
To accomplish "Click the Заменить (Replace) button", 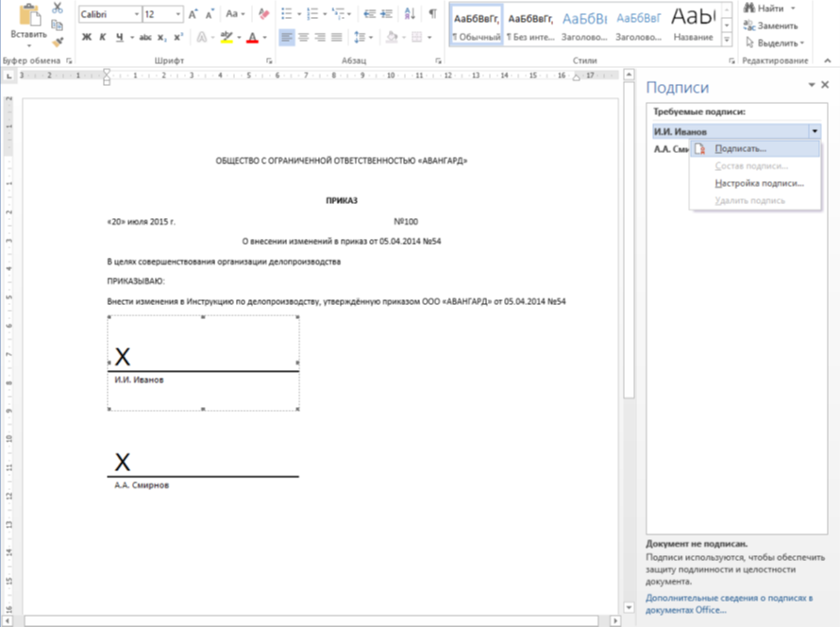I will coord(771,25).
